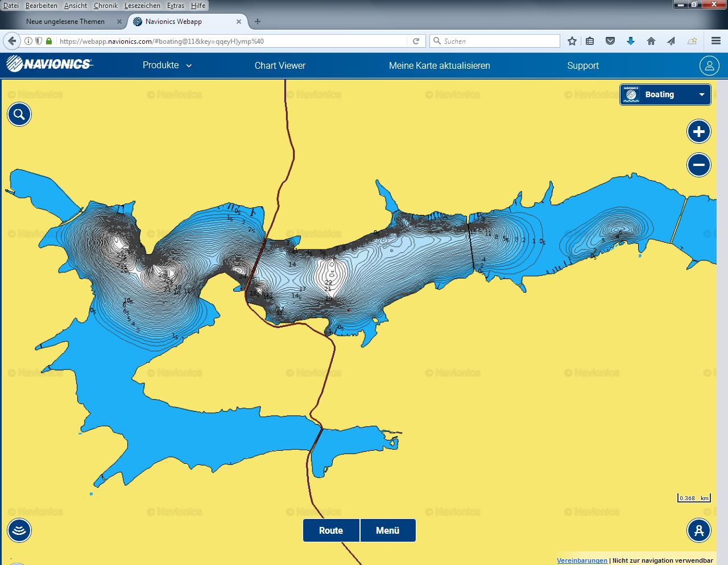This screenshot has height=565, width=728.
Task: Reload the page in the address bar
Action: coord(416,41)
